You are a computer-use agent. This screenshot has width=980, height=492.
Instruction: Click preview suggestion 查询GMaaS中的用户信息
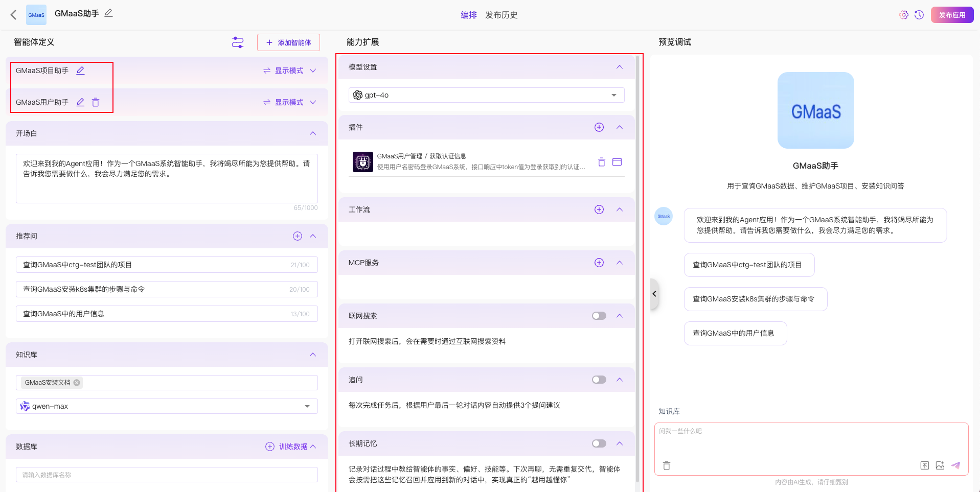point(735,333)
